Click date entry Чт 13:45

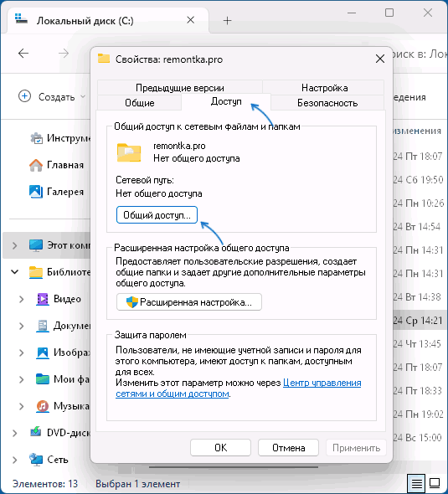coord(417,344)
